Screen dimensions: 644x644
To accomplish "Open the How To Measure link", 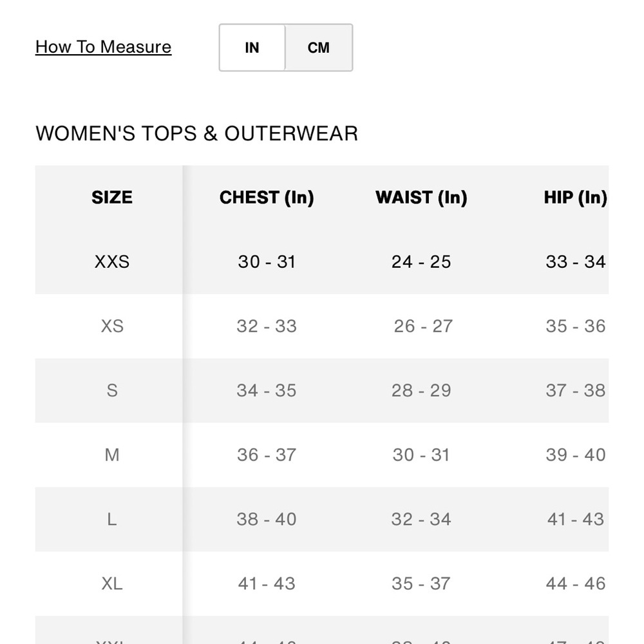I will (103, 47).
